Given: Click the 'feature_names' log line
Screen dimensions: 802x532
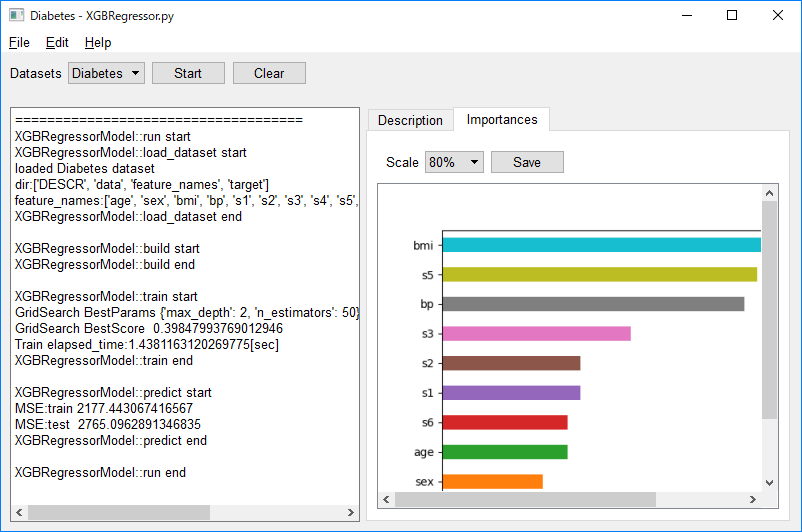Looking at the screenshot, I should (186, 201).
